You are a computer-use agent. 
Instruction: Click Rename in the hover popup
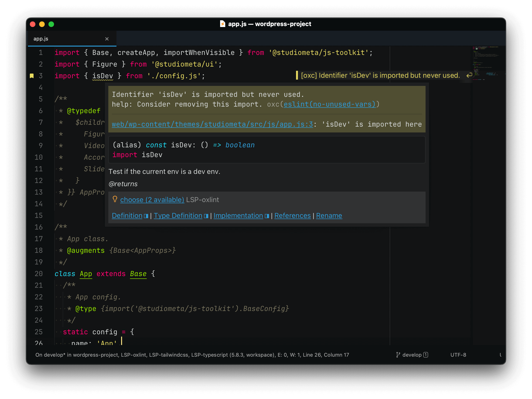(x=329, y=216)
